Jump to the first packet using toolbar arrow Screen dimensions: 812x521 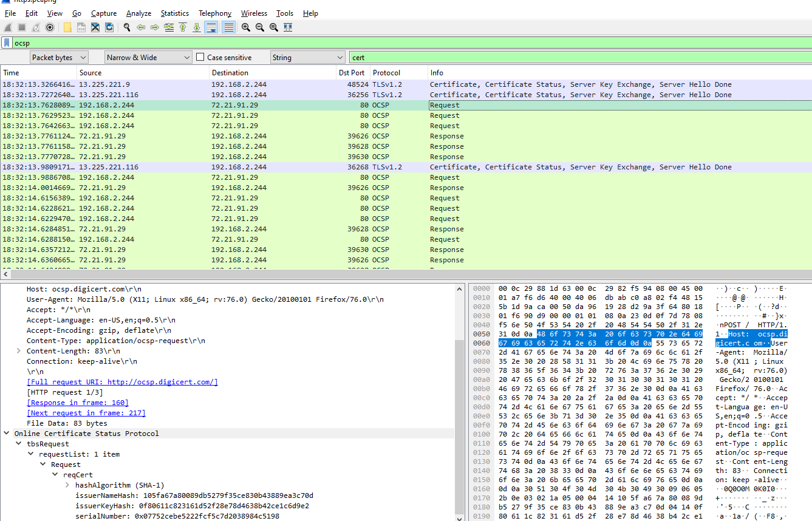[183, 27]
